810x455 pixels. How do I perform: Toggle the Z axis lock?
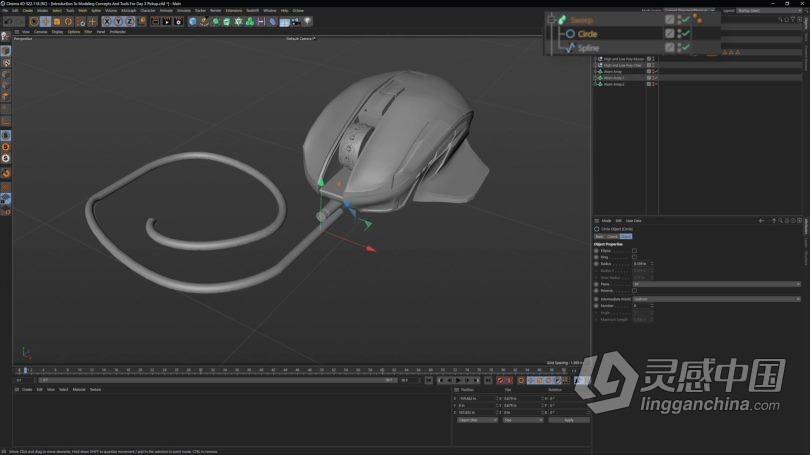click(x=130, y=22)
